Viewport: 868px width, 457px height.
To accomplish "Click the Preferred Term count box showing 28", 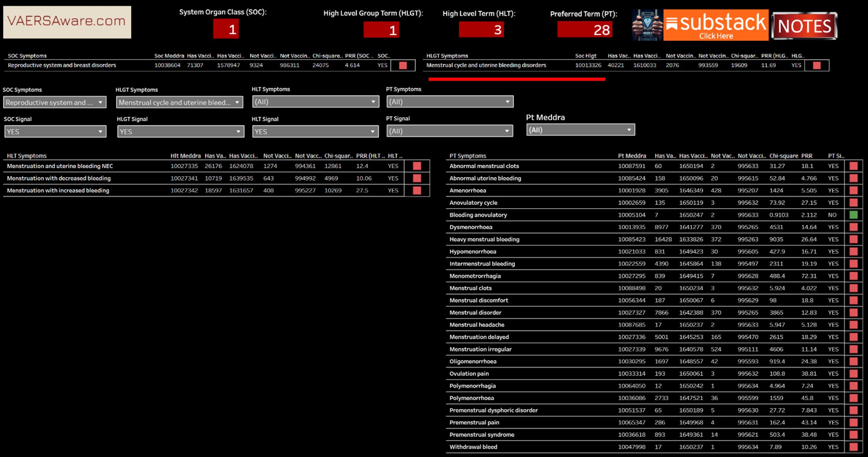I will pos(584,30).
